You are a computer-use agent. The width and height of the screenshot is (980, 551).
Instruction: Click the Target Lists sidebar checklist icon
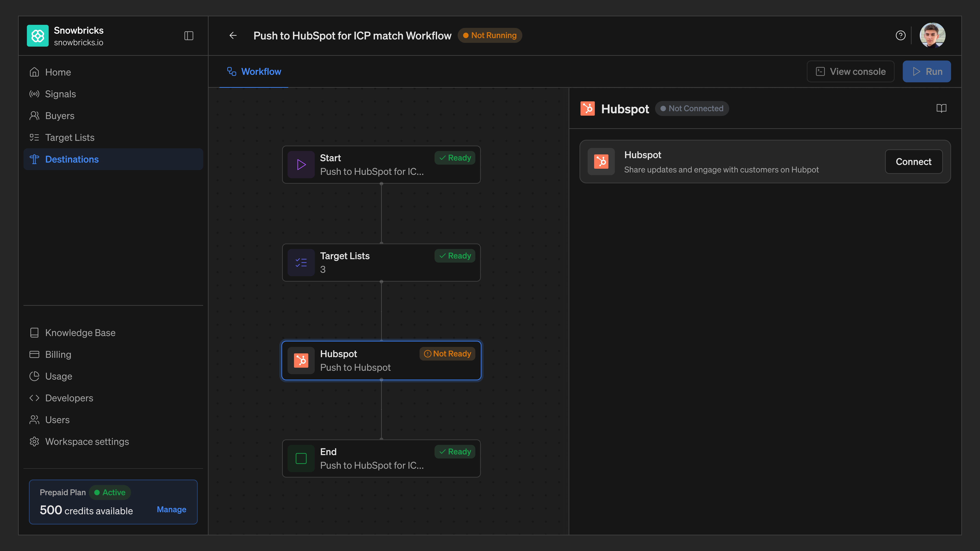point(34,138)
